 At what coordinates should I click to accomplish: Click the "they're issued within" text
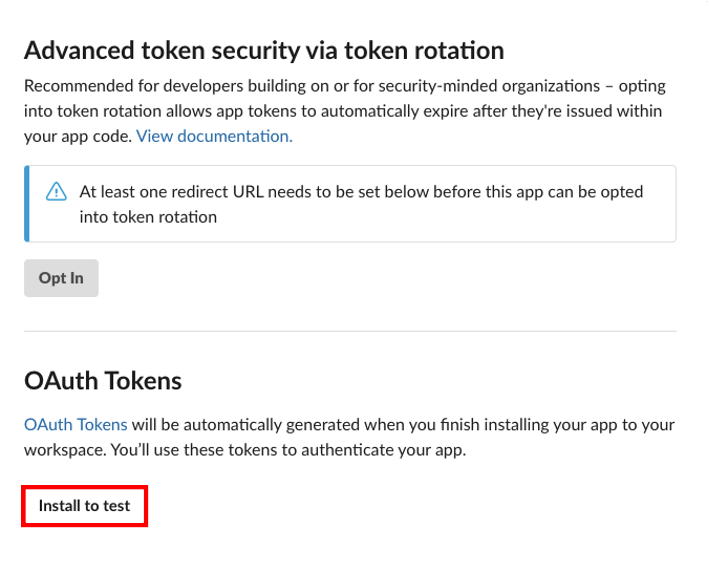point(587,111)
